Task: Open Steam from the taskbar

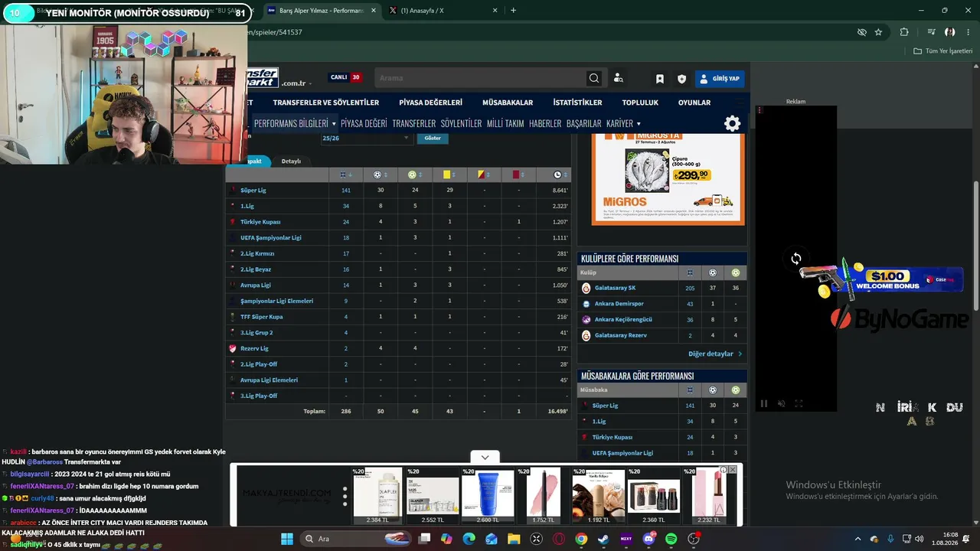Action: pyautogui.click(x=603, y=539)
